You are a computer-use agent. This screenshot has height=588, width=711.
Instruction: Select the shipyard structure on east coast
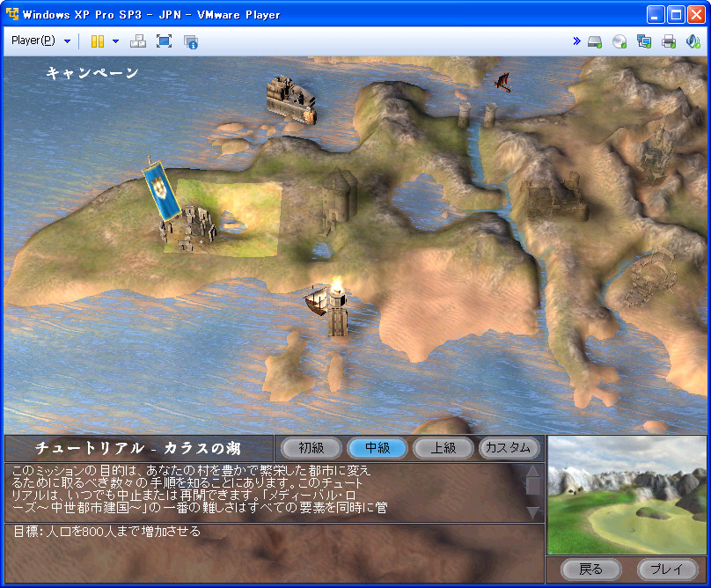tap(649, 277)
